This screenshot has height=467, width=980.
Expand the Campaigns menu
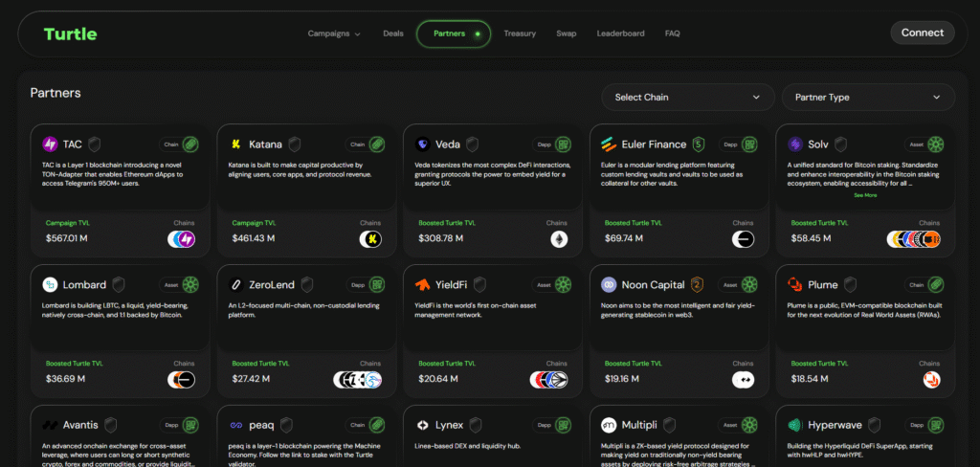(x=334, y=33)
